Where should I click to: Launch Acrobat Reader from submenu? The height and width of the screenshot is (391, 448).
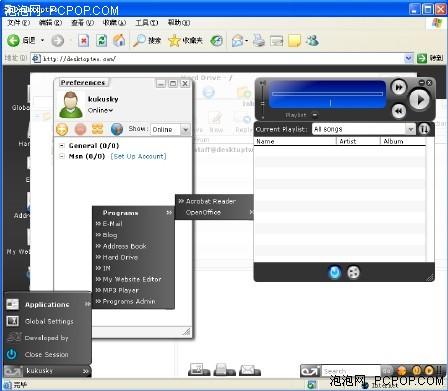(x=214, y=201)
